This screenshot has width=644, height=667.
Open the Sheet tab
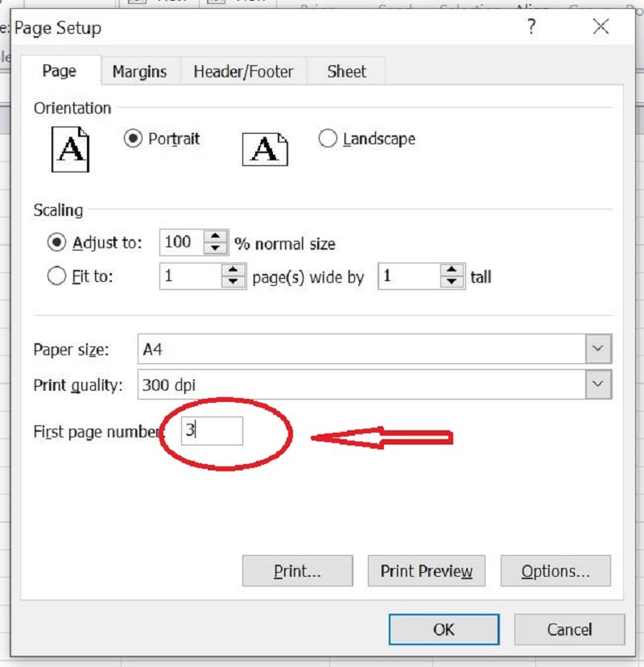coord(346,72)
